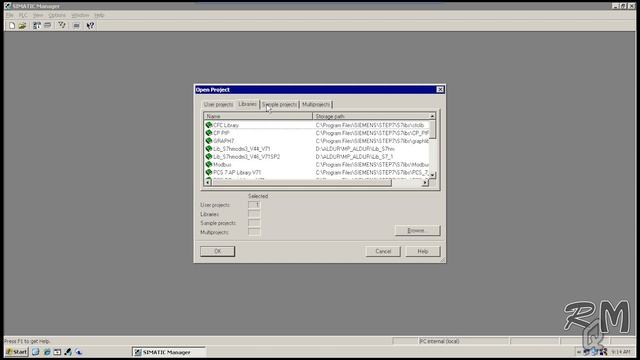The width and height of the screenshot is (640, 360).
Task: Click the D:\ALDUR Lib_S7_1 storage path
Action: [x=354, y=157]
